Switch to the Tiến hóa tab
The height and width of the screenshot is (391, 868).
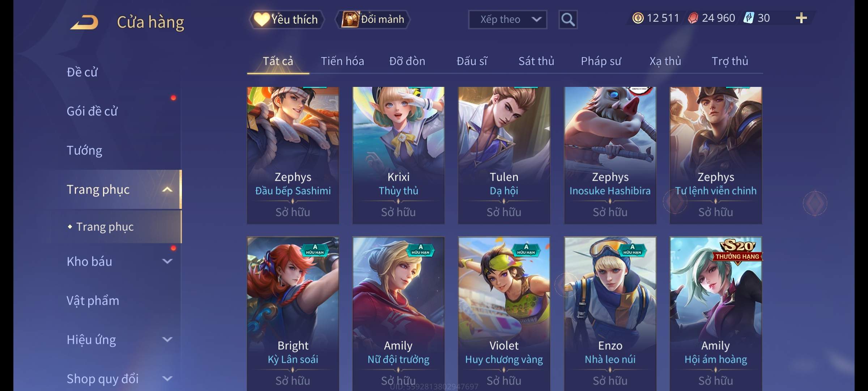coord(342,61)
